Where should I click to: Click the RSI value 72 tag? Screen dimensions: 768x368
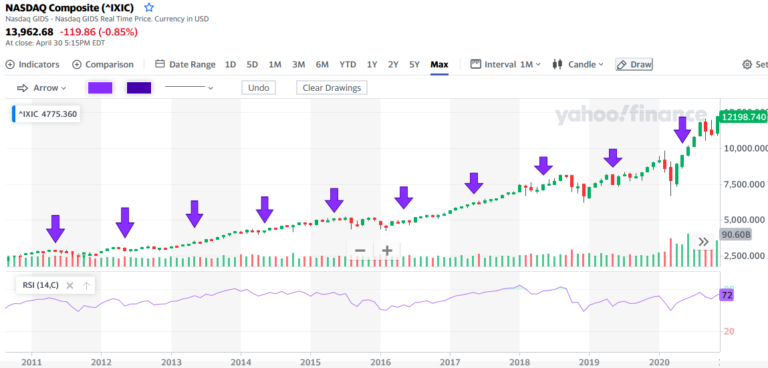[726, 295]
